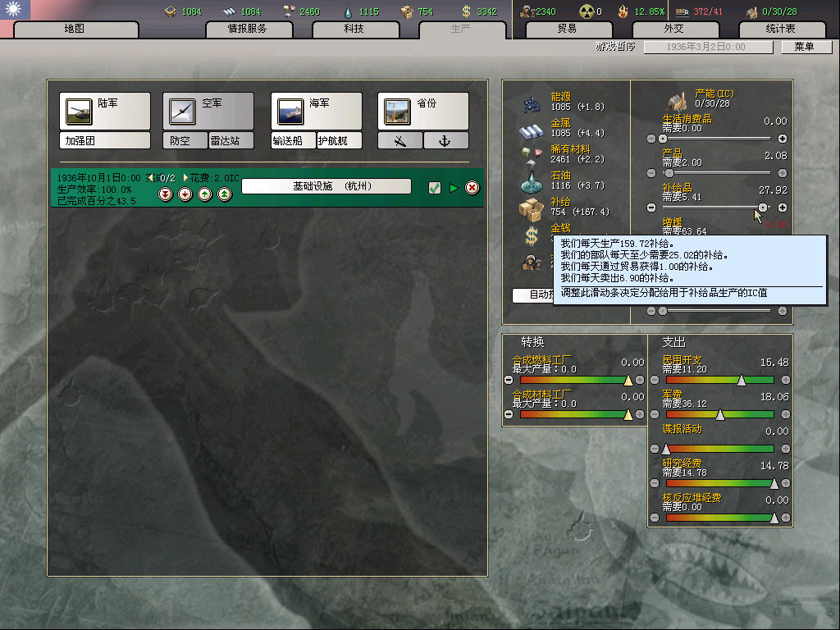
Task: Click the 石油 oil resource icon in panel
Action: (531, 182)
